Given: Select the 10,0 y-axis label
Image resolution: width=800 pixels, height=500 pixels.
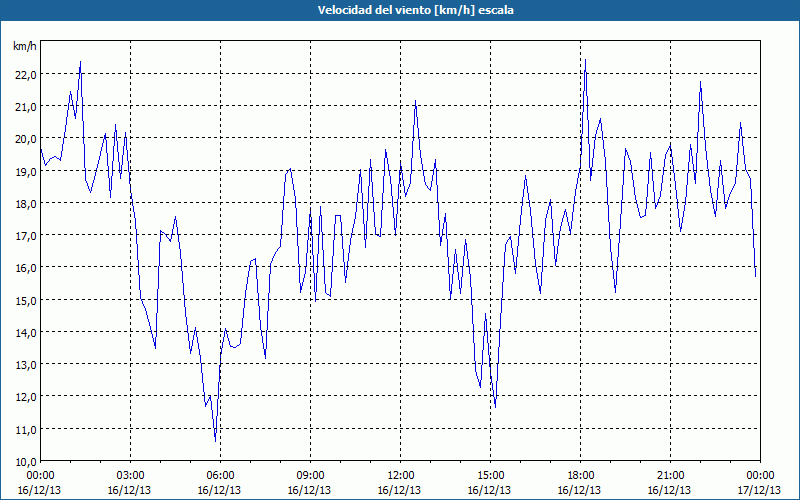Looking at the screenshot, I should pyautogui.click(x=26, y=462).
